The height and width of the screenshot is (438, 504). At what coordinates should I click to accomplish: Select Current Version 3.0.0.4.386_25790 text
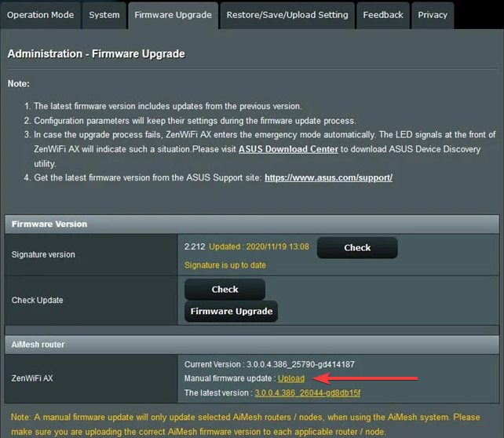pos(269,364)
